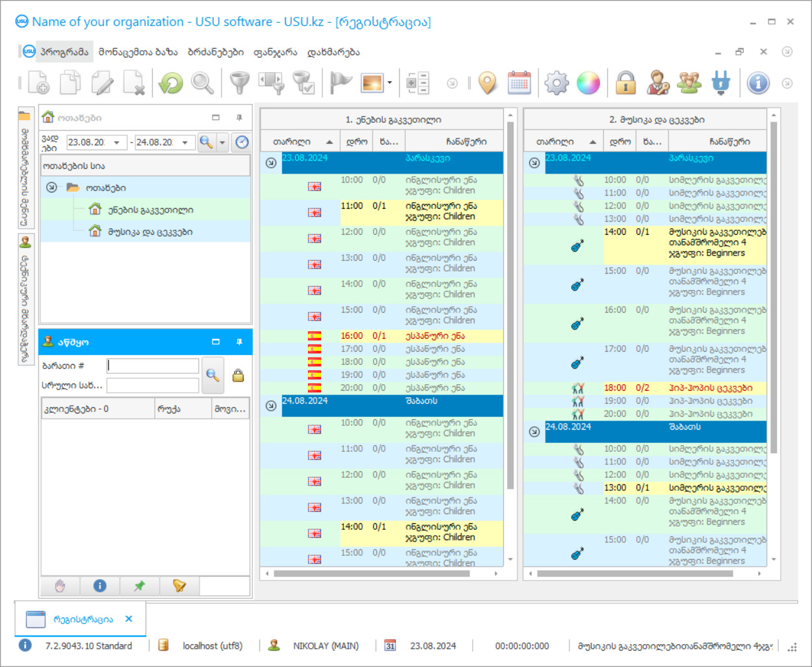Toggle the padlock next to the card search

click(x=238, y=375)
